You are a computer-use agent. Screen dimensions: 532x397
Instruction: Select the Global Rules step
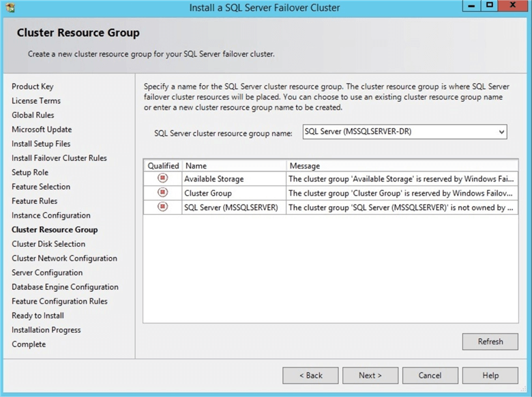(33, 115)
